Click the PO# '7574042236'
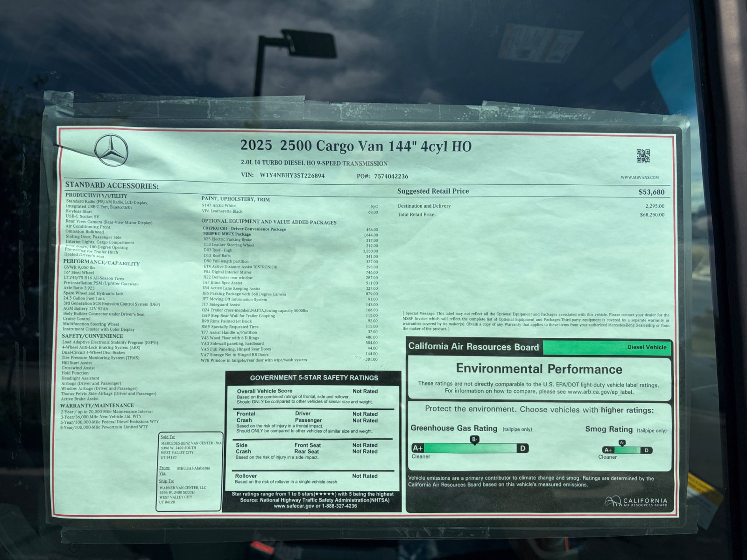Image resolution: width=747 pixels, height=560 pixels. (391, 176)
